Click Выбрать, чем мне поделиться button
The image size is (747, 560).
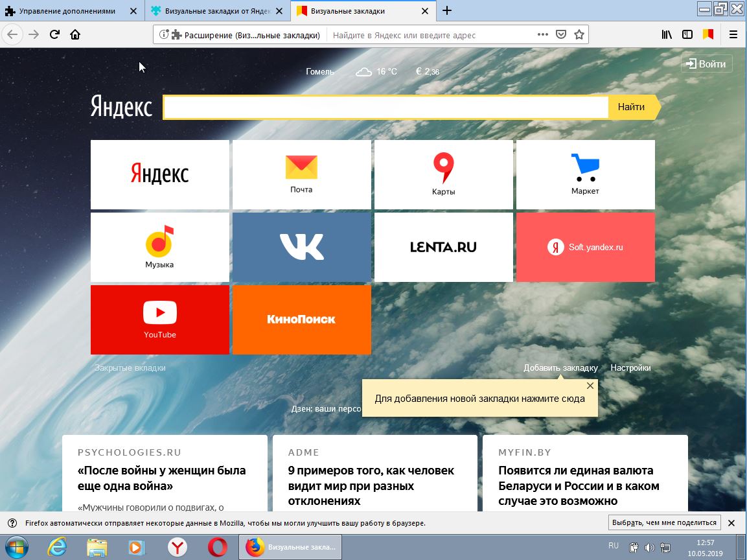click(x=664, y=523)
